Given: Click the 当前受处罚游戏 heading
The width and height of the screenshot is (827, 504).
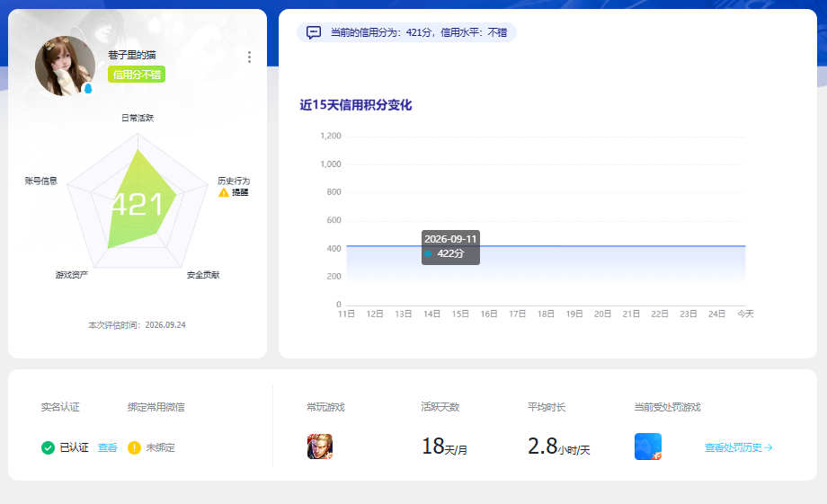Looking at the screenshot, I should [667, 407].
